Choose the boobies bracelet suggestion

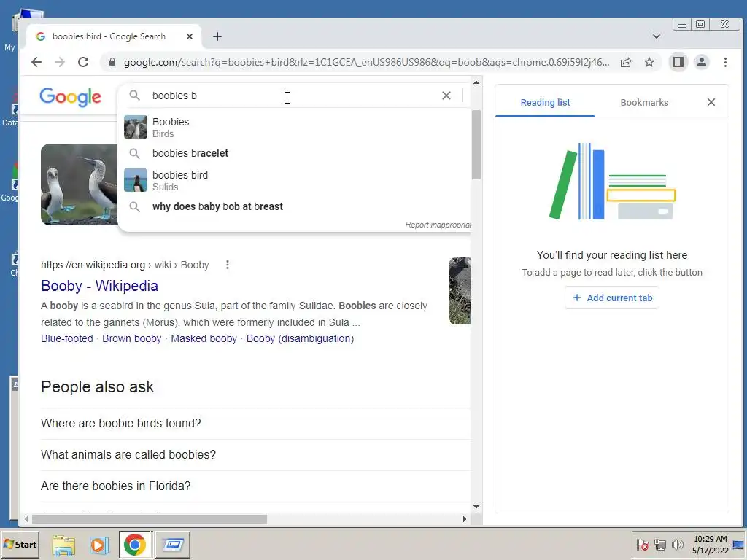(x=294, y=153)
